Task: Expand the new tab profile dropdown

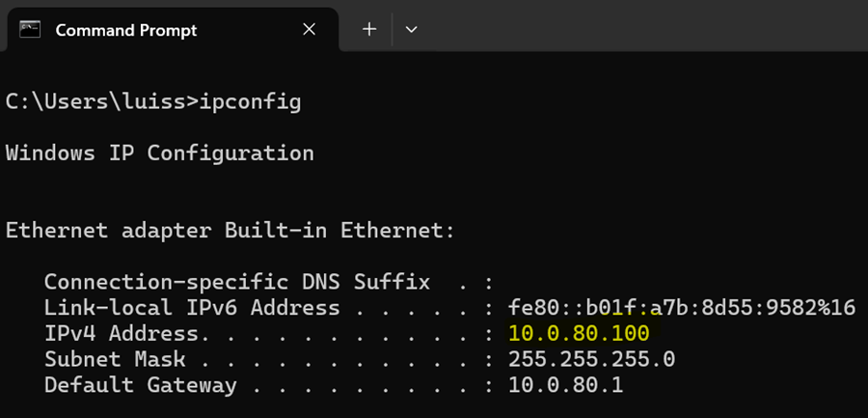Action: click(x=411, y=29)
